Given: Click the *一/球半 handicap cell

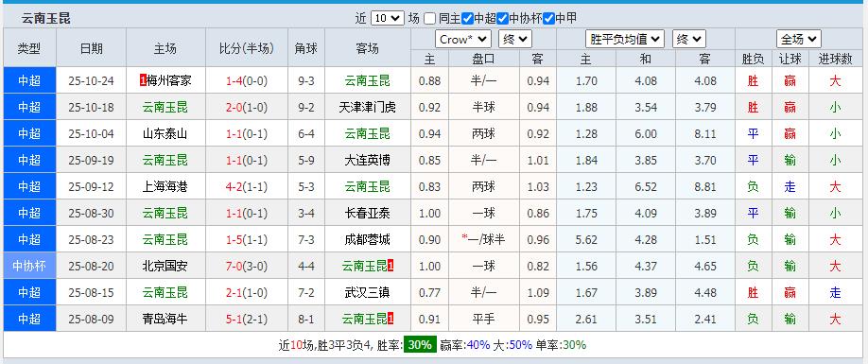Looking at the screenshot, I should coord(483,239).
